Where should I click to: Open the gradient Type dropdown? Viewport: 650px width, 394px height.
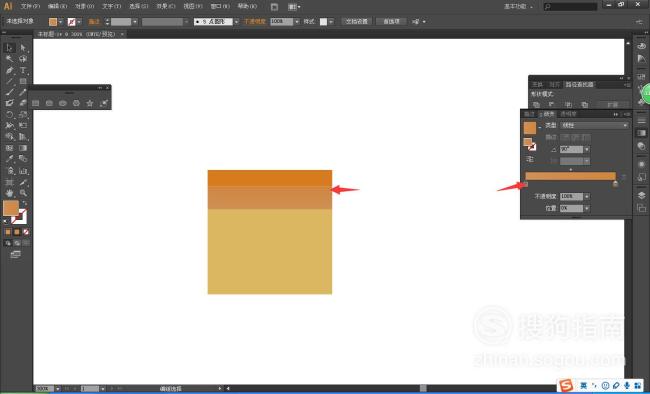pos(594,125)
